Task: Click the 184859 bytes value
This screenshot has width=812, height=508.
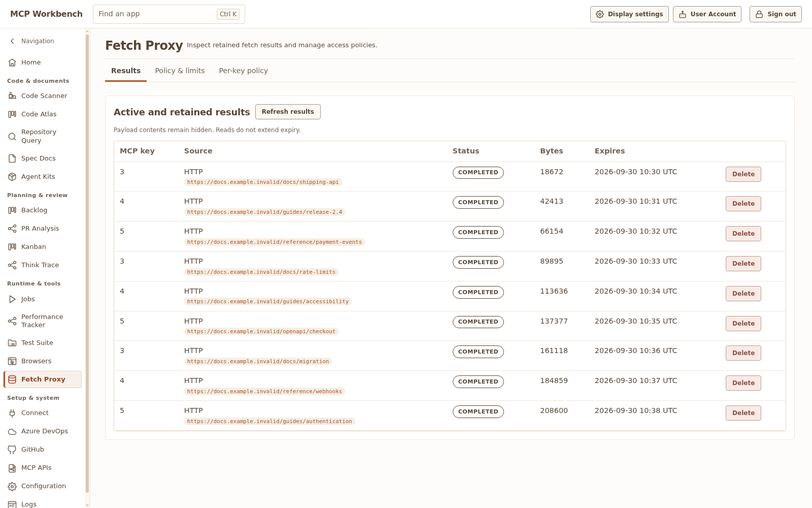Action: (x=554, y=380)
